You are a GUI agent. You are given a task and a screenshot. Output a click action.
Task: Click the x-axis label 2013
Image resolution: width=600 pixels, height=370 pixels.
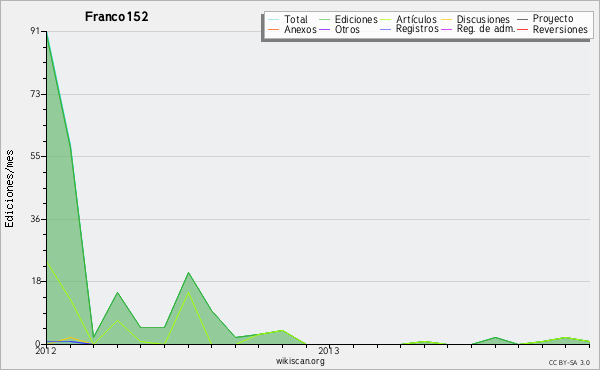click(329, 351)
